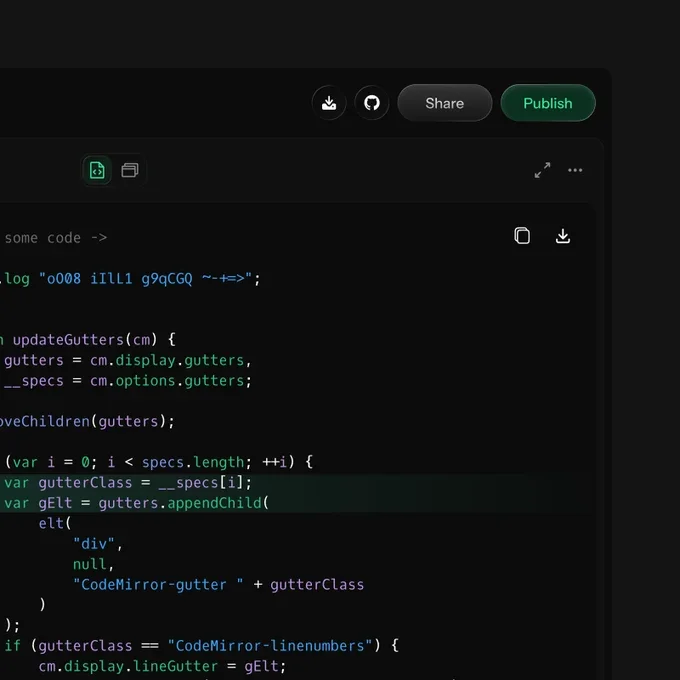Screen dimensions: 680x680
Task: Open the three-dot more options menu
Action: click(575, 170)
